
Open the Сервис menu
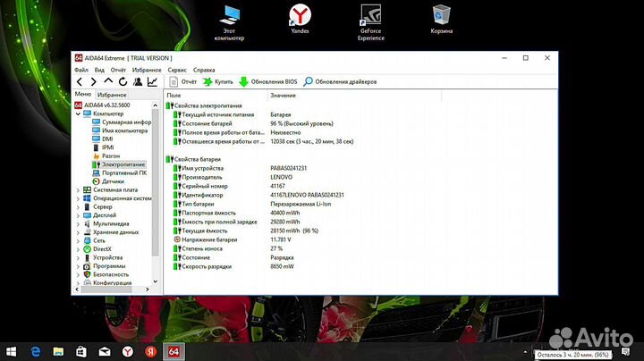click(177, 70)
